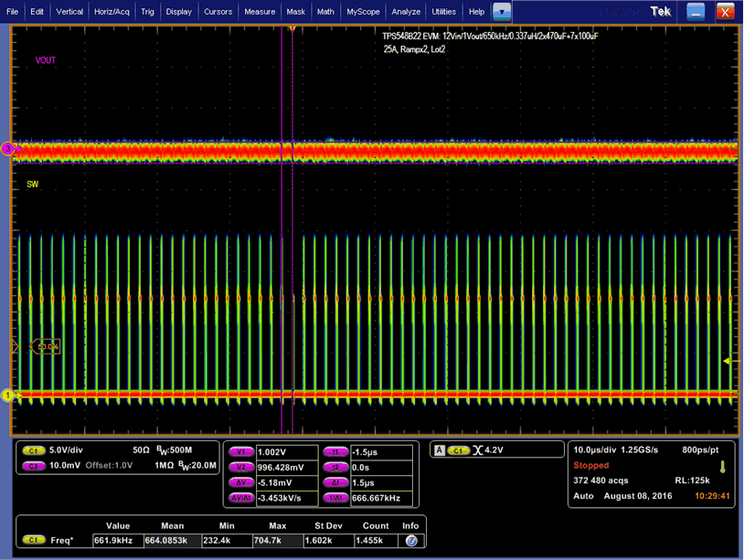Open the dropdown arrow next to Help
Viewport: 744px width, 560px height.
pyautogui.click(x=500, y=12)
